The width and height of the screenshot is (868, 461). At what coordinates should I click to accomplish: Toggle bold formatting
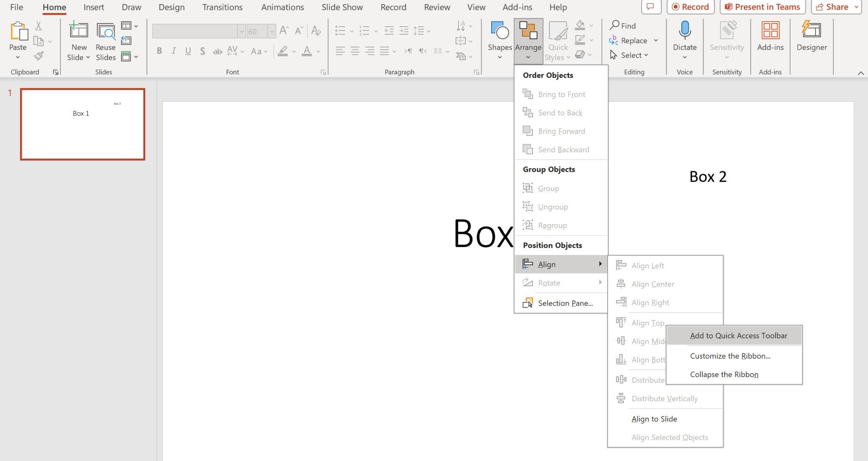(x=159, y=51)
